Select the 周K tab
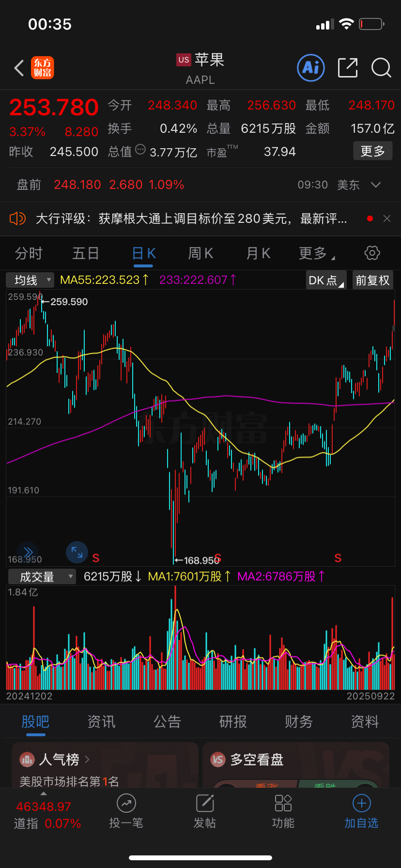401x868 pixels. [x=200, y=253]
